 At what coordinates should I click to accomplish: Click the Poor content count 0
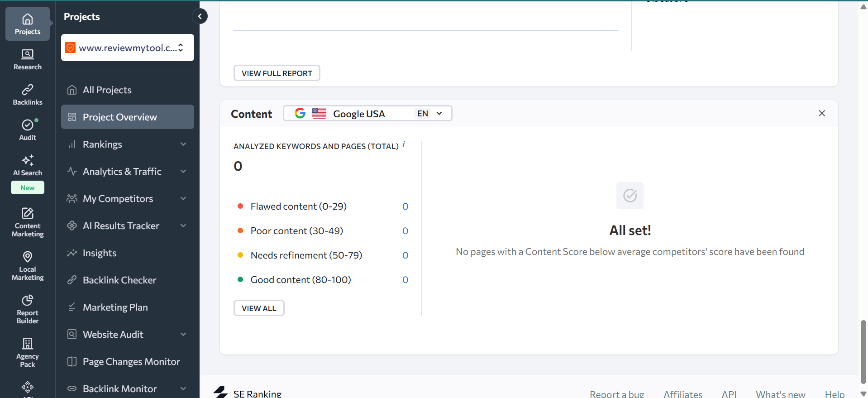pyautogui.click(x=405, y=231)
